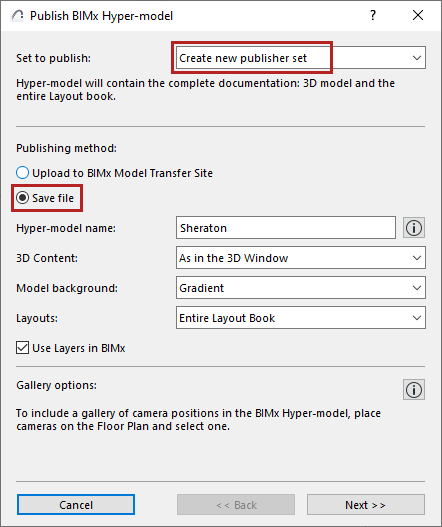Select Upload to BIMx Model Transfer Site
Screen dimensions: 442x527
115,173
